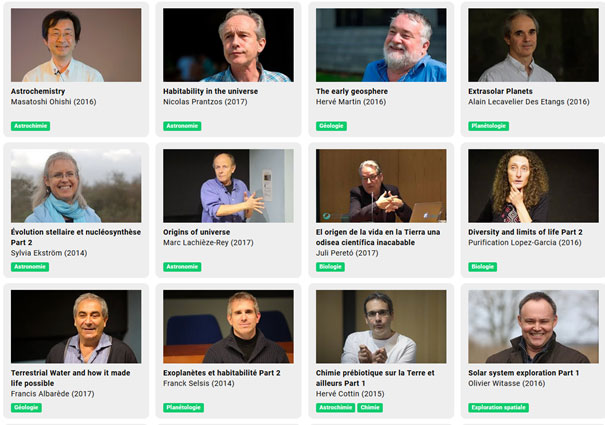Open the Extrasolar Planets video thumbnail

[533, 45]
